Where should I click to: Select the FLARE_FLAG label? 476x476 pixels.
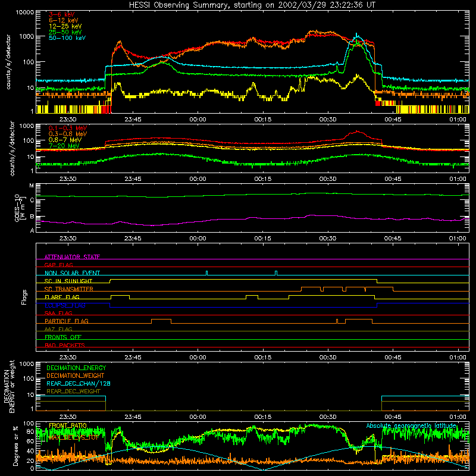pyautogui.click(x=62, y=297)
